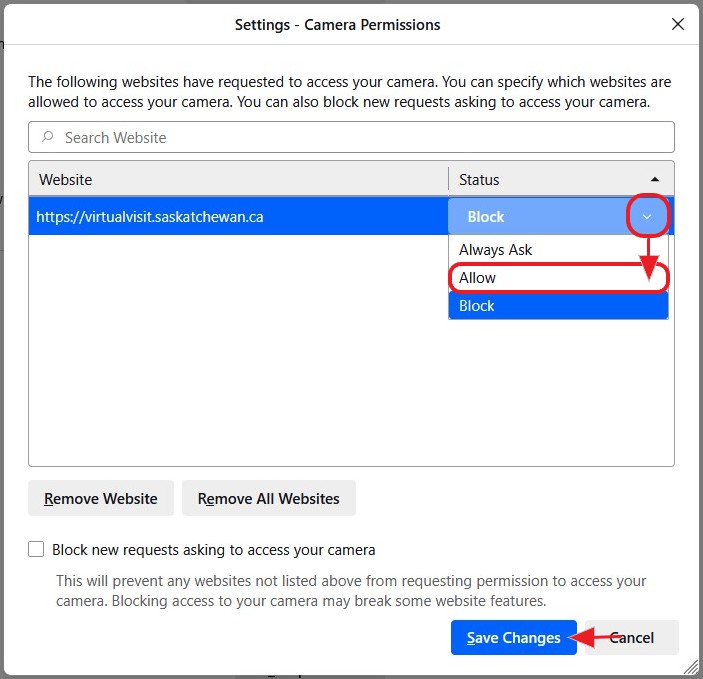Select the virtualvisit.saskatchewan.ca website row
This screenshot has height=679, width=703.
tap(238, 216)
